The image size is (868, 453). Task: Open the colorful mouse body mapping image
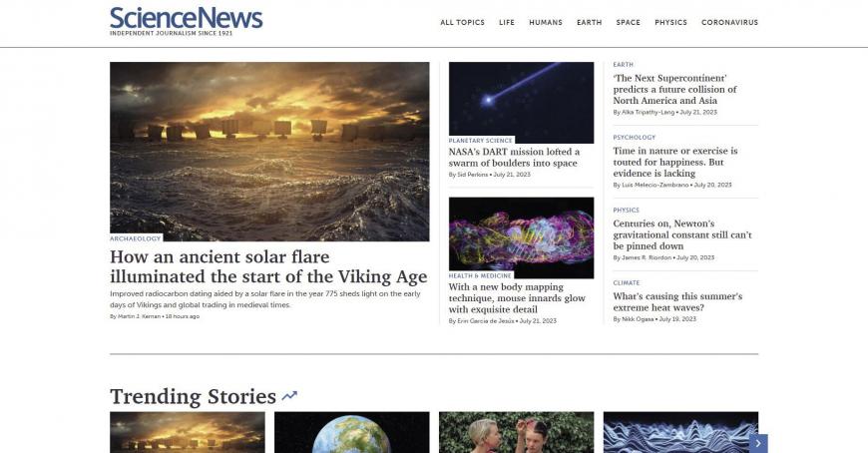click(x=521, y=237)
